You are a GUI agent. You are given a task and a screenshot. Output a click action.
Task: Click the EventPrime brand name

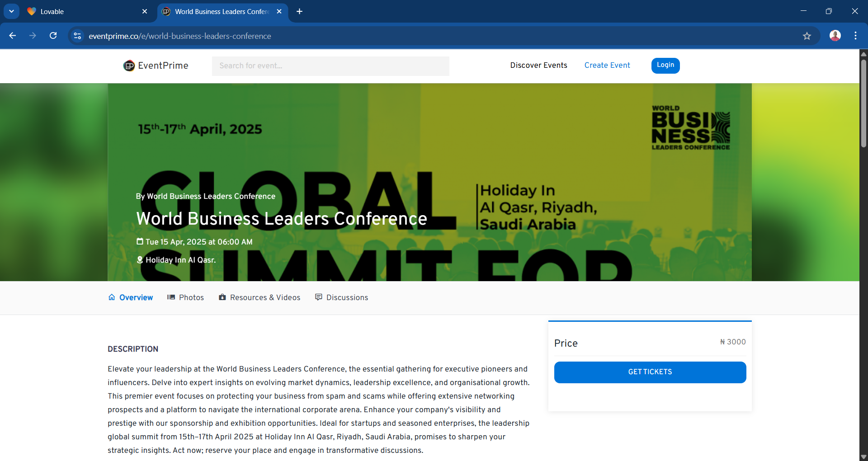[x=163, y=66]
